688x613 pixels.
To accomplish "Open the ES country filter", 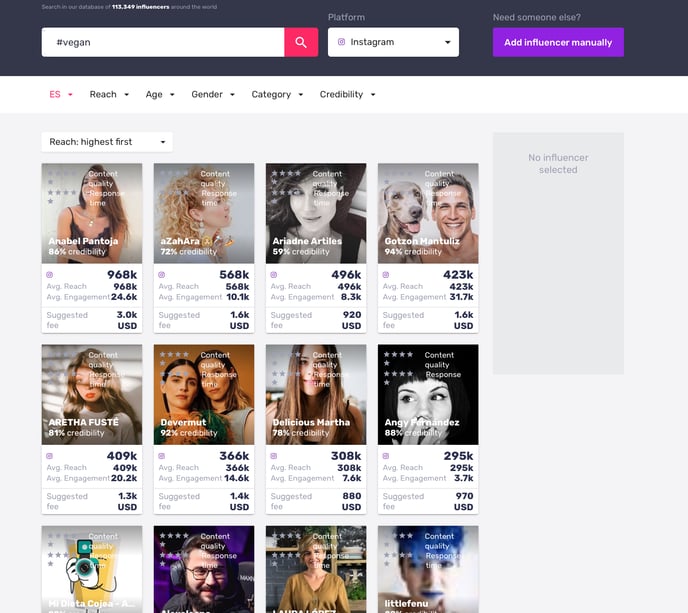I will point(61,94).
